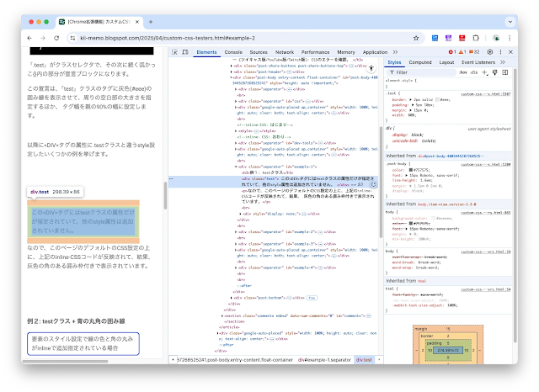
Task: Switch to the Network tab
Action: [x=285, y=52]
